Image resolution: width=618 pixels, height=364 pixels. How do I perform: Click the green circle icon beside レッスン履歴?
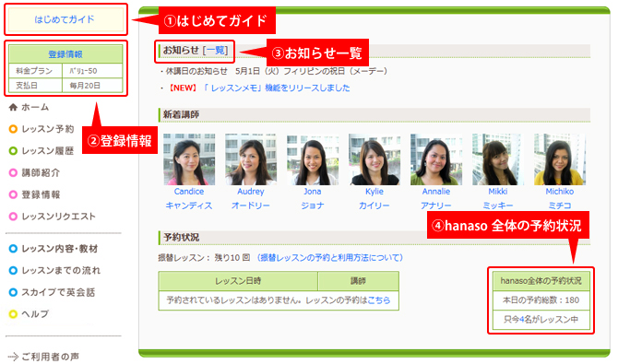13,151
